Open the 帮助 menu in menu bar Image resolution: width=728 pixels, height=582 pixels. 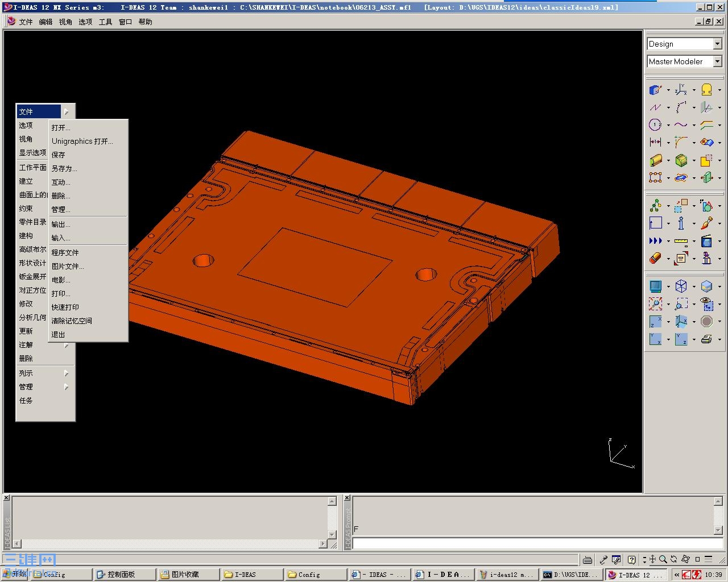pyautogui.click(x=145, y=22)
